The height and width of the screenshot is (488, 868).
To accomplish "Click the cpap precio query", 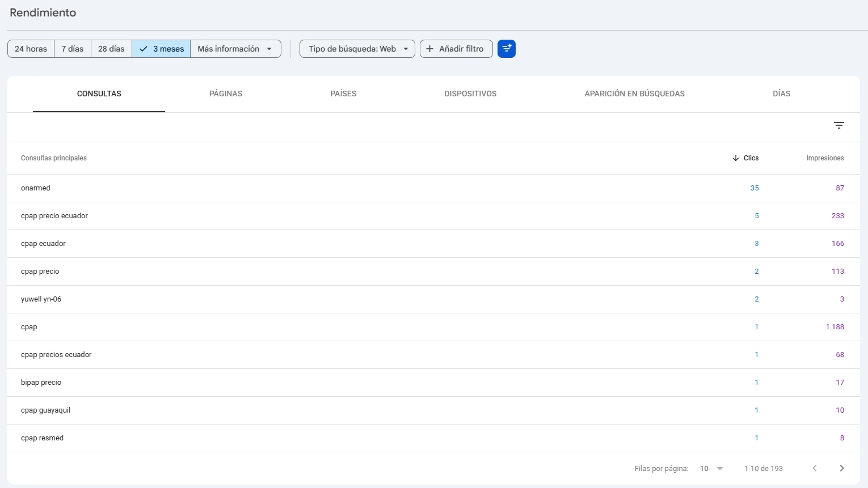I will point(40,271).
